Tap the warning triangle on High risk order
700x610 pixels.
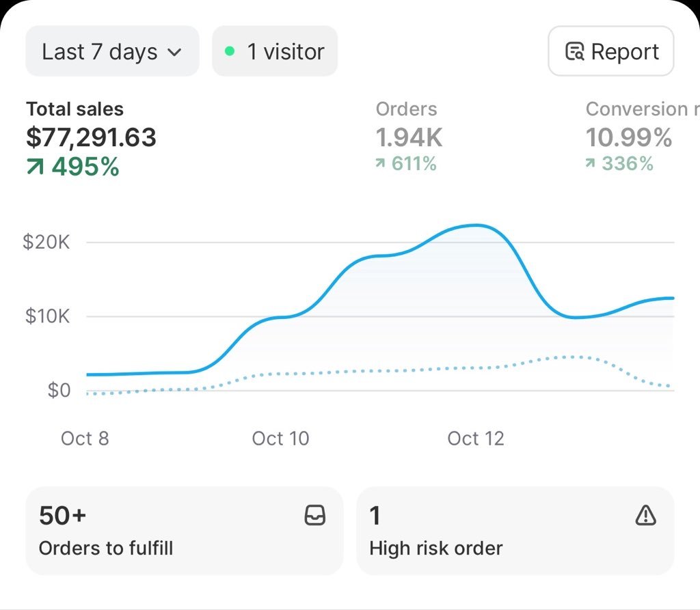click(x=645, y=516)
